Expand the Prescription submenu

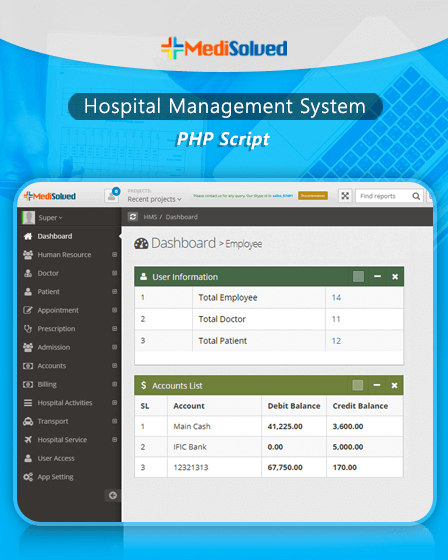(x=114, y=329)
